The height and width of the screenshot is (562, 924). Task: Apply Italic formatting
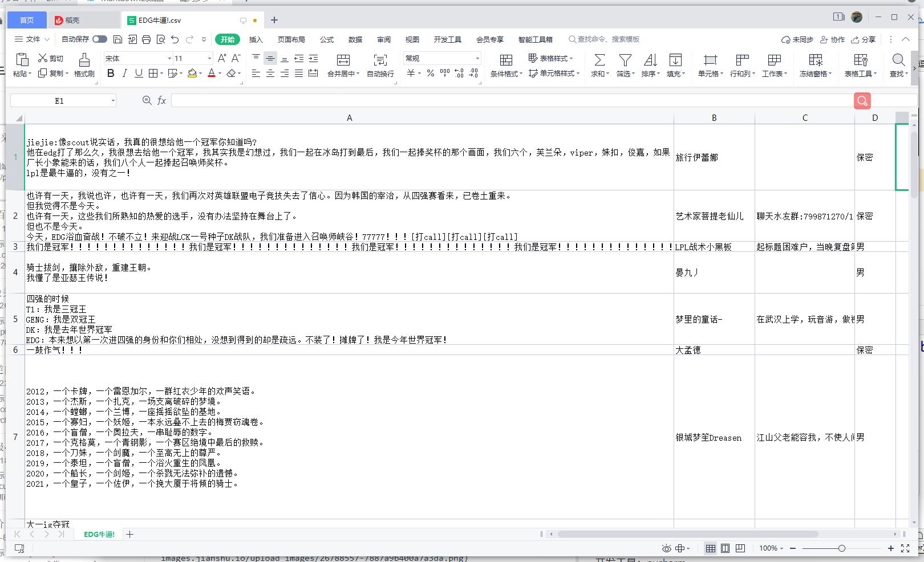(x=124, y=73)
